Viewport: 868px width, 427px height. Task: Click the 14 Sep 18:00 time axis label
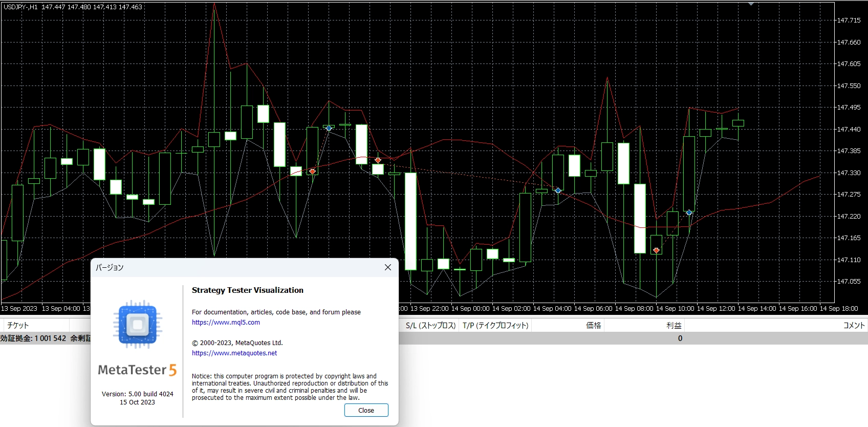838,309
